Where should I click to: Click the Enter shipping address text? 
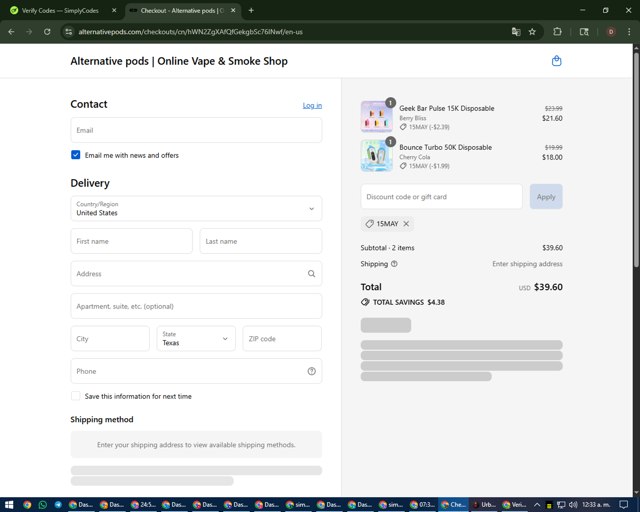[x=527, y=264]
